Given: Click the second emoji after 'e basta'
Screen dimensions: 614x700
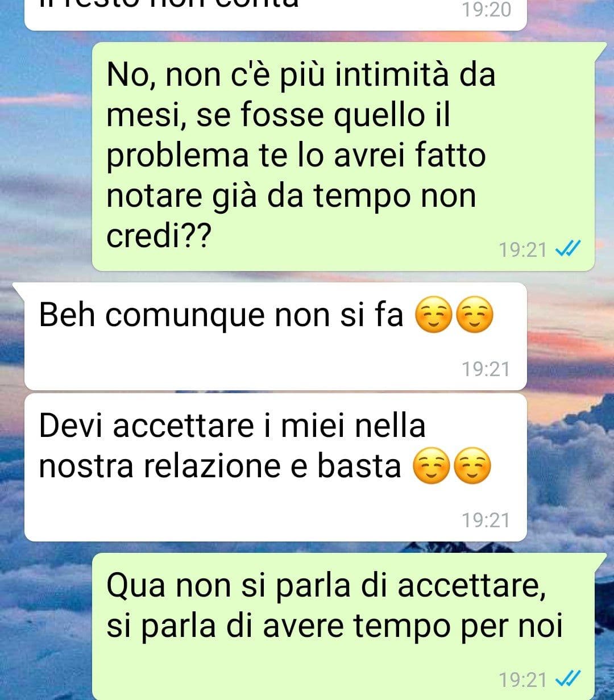Looking at the screenshot, I should point(472,467).
